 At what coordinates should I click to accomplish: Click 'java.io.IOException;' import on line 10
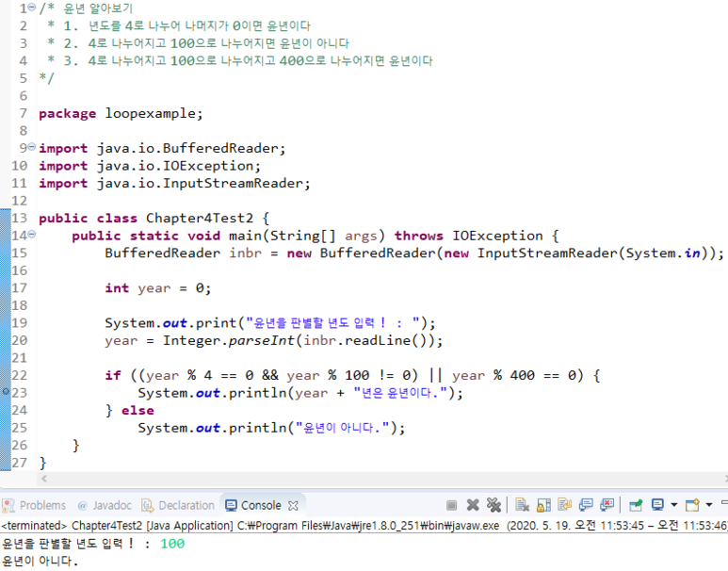pos(179,166)
